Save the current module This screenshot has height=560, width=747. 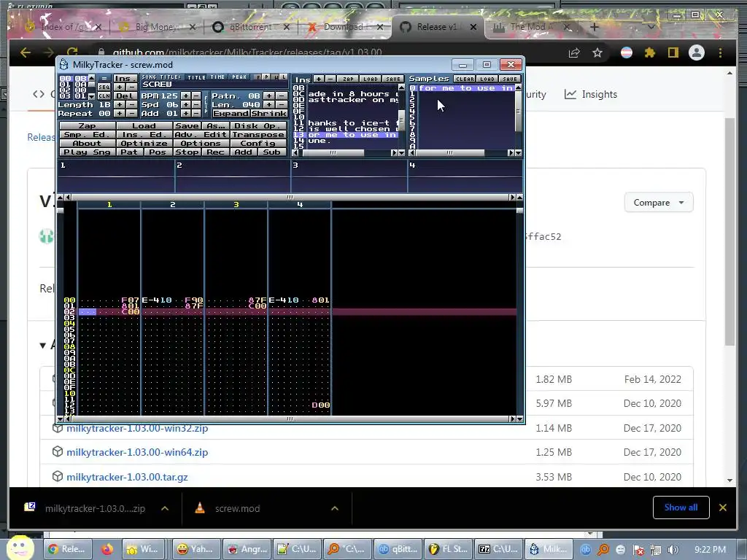coord(187,125)
